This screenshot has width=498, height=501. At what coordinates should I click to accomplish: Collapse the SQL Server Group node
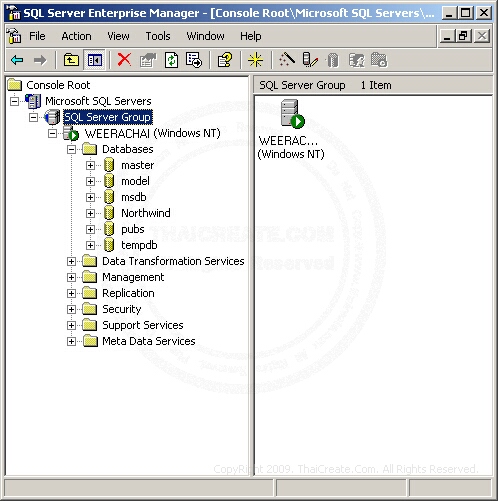click(x=33, y=117)
